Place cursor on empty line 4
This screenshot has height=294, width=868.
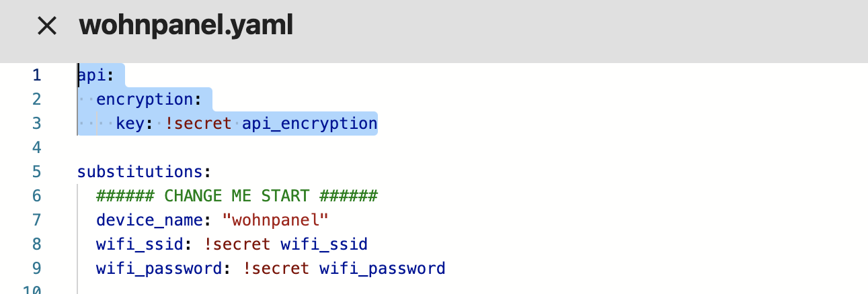click(202, 148)
